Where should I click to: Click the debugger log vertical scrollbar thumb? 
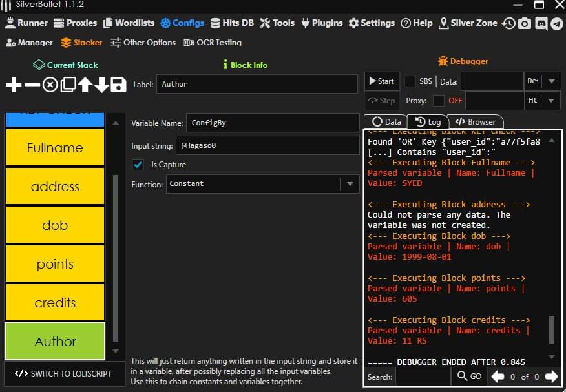[551, 329]
